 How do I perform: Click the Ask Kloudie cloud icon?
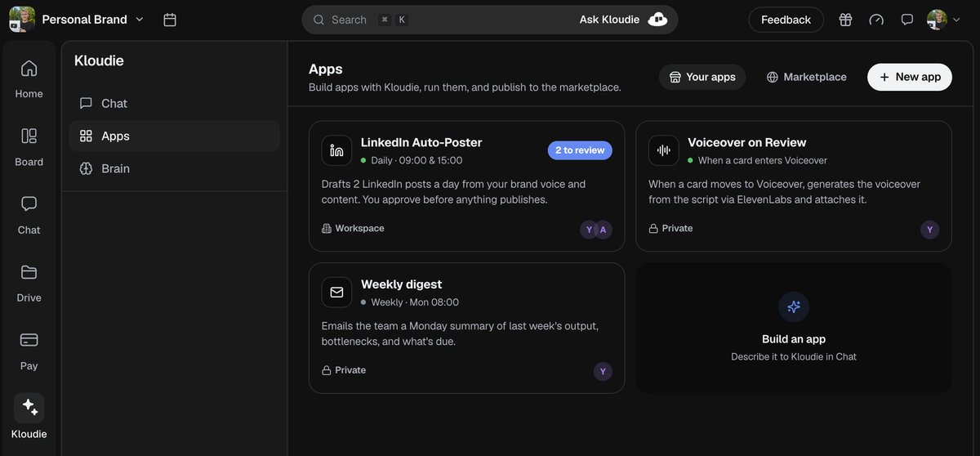657,20
